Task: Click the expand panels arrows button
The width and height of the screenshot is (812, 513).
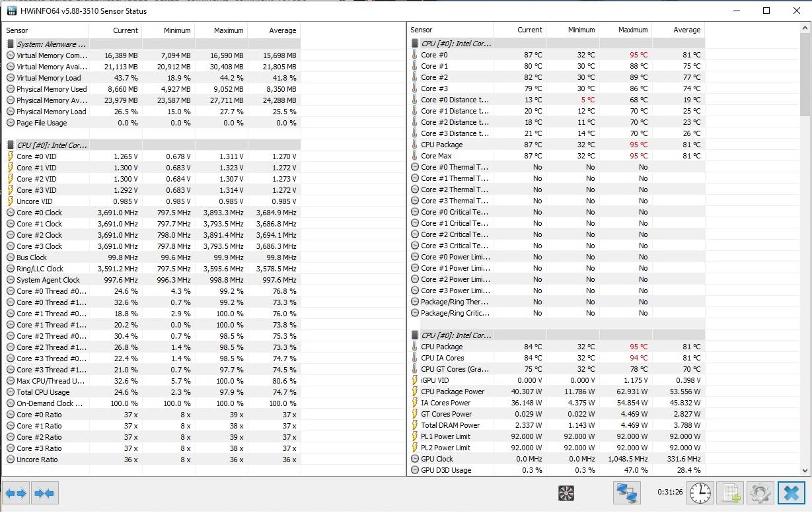Action: pos(16,493)
